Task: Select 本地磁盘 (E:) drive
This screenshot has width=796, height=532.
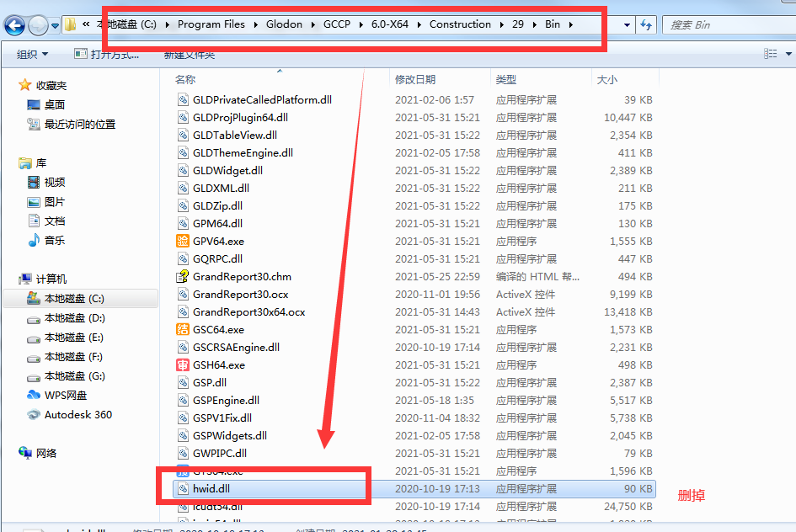Action: coord(65,338)
